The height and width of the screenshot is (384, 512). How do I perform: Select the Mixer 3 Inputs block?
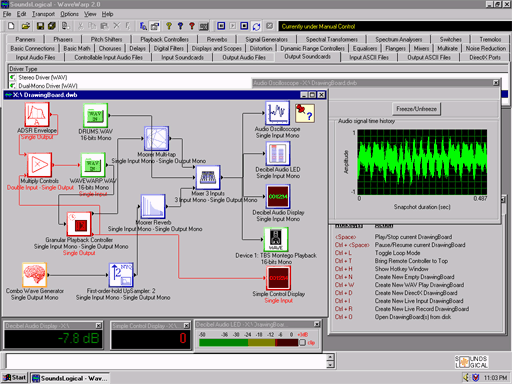point(208,177)
